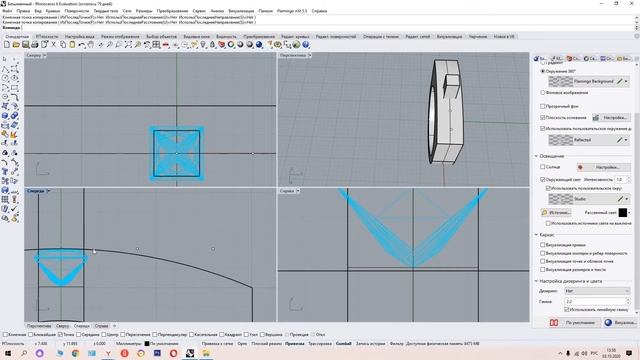Click the black 'Рассеянный свет' color swatch
Viewport: 640px width, 360px height.
click(622, 213)
